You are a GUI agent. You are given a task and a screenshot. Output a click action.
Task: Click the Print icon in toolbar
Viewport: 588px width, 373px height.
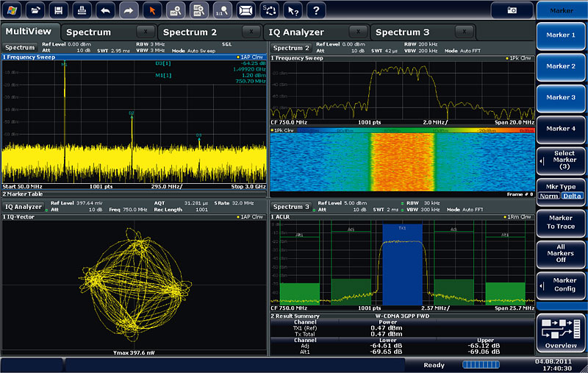83,10
